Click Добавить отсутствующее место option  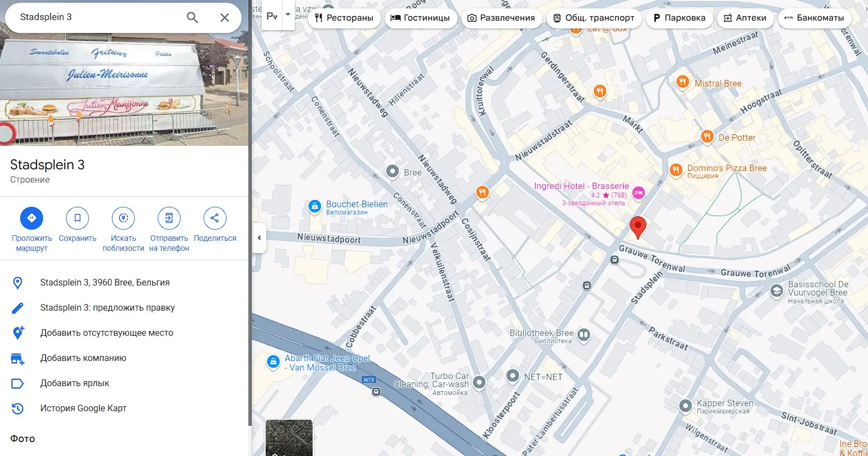point(106,332)
